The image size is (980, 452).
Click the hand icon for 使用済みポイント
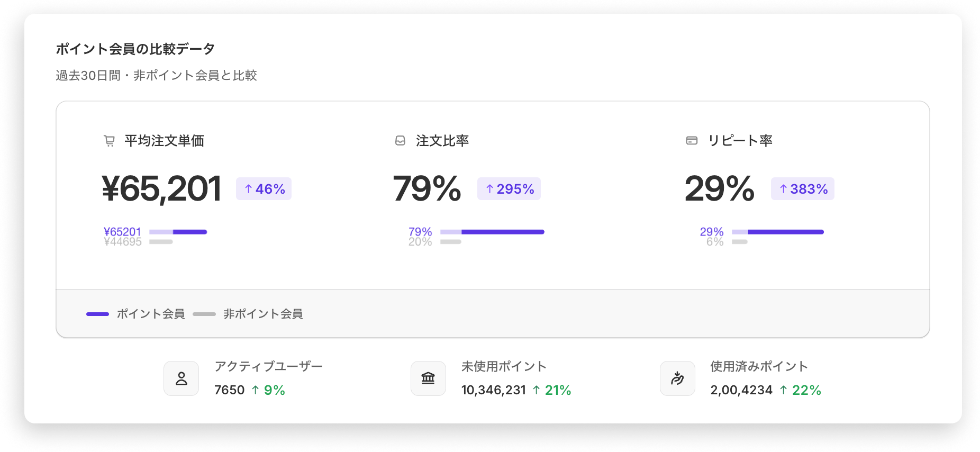[x=677, y=378]
